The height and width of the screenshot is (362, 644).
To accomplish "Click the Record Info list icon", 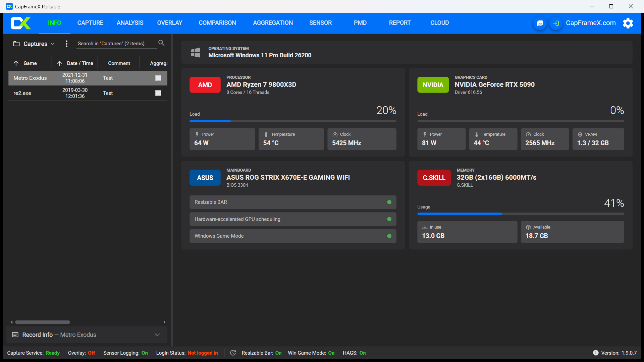I will pyautogui.click(x=15, y=335).
